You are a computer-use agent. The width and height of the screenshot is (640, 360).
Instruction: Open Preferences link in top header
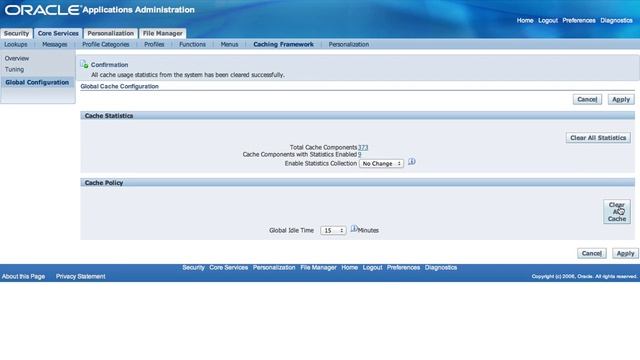tap(579, 20)
